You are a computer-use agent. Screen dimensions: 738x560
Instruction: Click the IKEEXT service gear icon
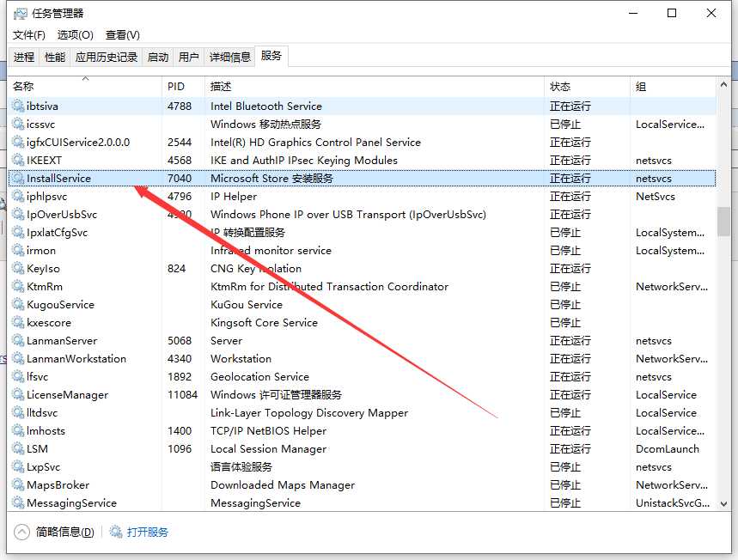click(18, 160)
